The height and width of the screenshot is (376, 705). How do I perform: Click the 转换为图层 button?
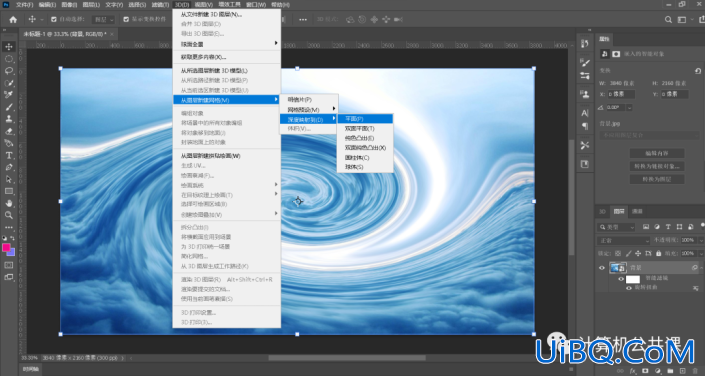657,179
